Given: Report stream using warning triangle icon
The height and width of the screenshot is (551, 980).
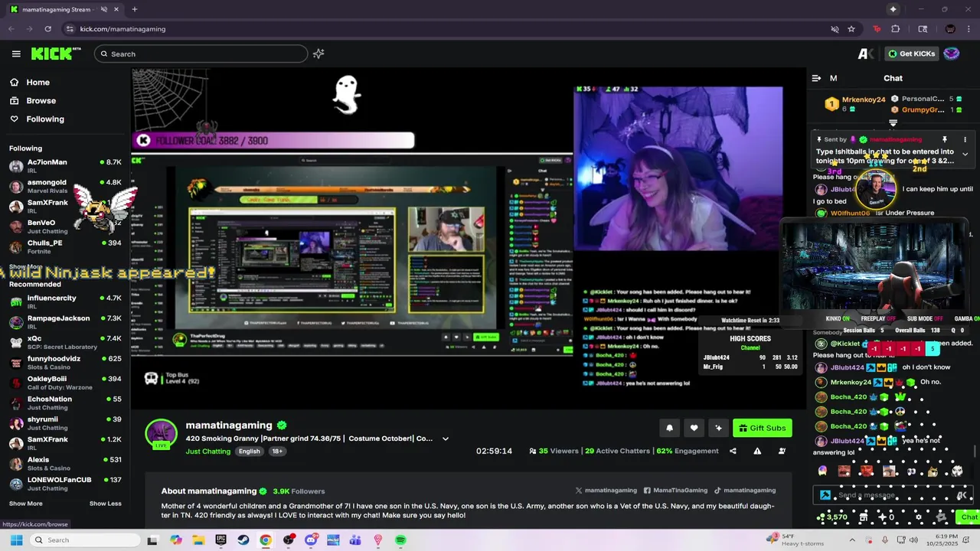Looking at the screenshot, I should 757,452.
